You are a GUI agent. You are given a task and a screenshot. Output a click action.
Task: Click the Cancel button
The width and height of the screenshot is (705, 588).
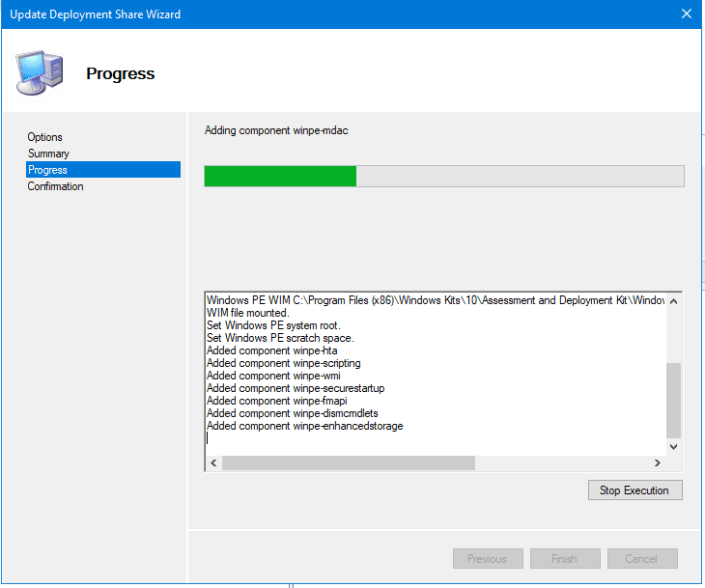coord(641,559)
